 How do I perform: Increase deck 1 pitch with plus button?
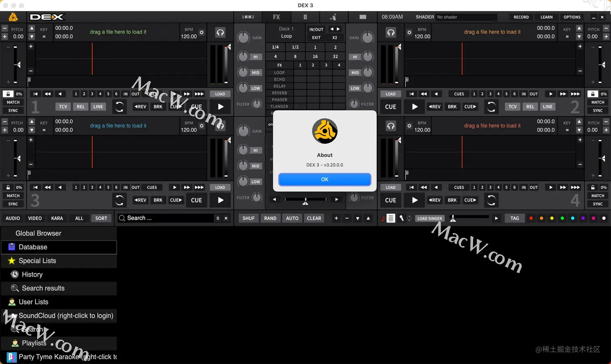(5, 36)
